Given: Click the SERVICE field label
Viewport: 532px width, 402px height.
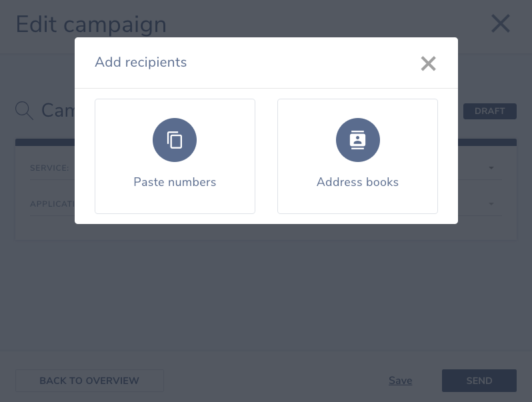Looking at the screenshot, I should 49,168.
